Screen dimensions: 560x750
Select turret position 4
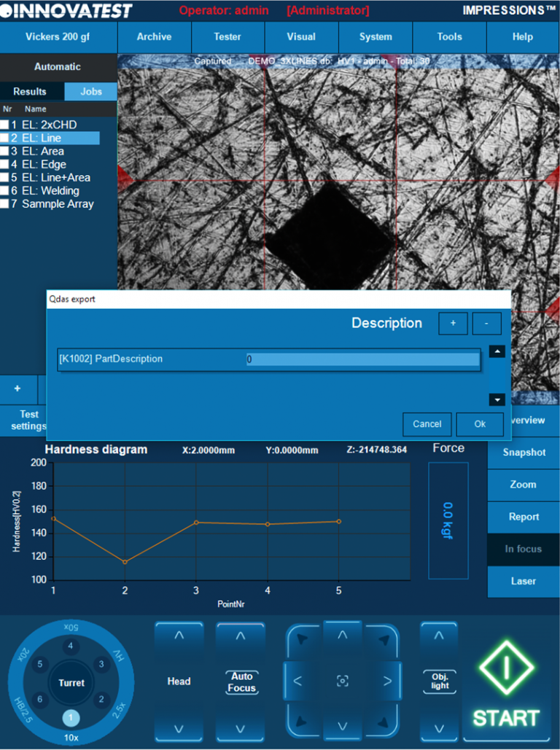tap(70, 646)
